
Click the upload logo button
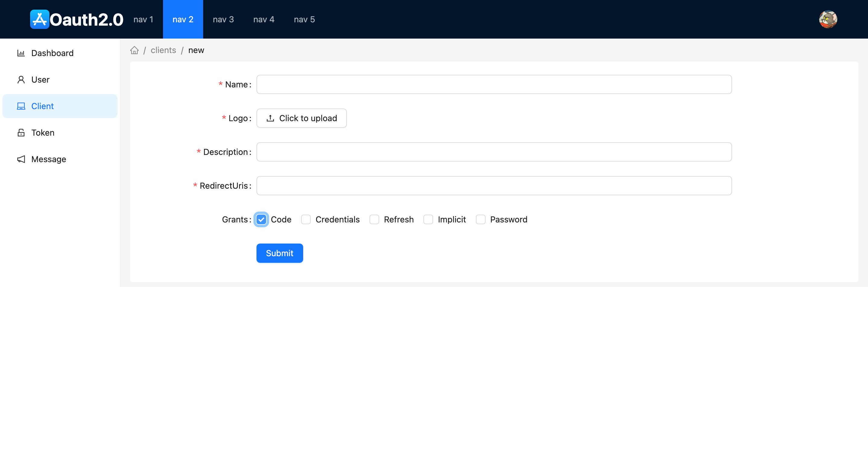pyautogui.click(x=302, y=118)
